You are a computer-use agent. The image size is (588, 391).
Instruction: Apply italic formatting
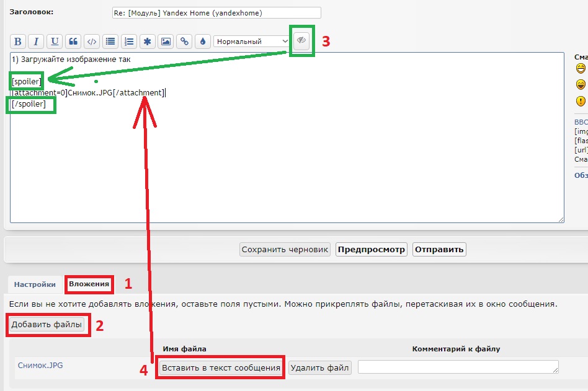[x=36, y=42]
